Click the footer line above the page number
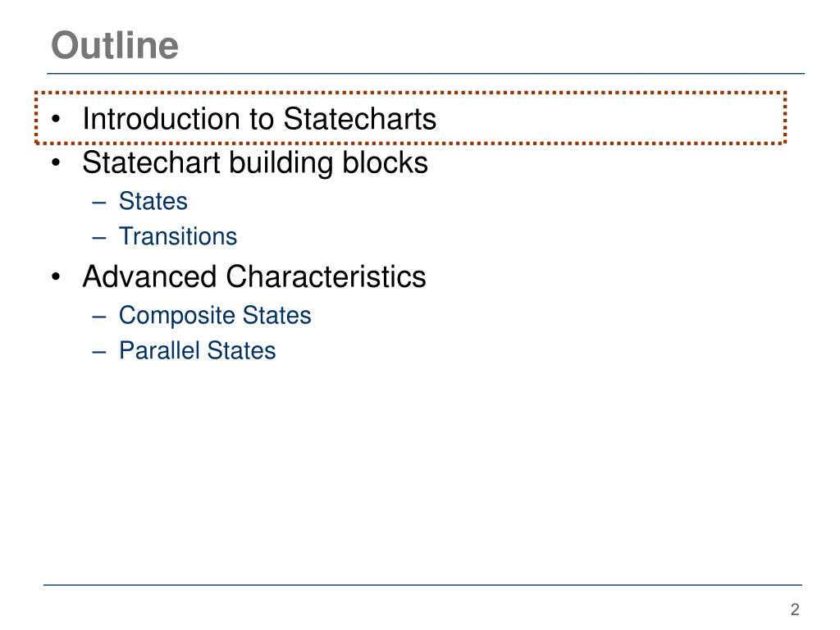Screen dimensions: 840x630 click(x=422, y=585)
